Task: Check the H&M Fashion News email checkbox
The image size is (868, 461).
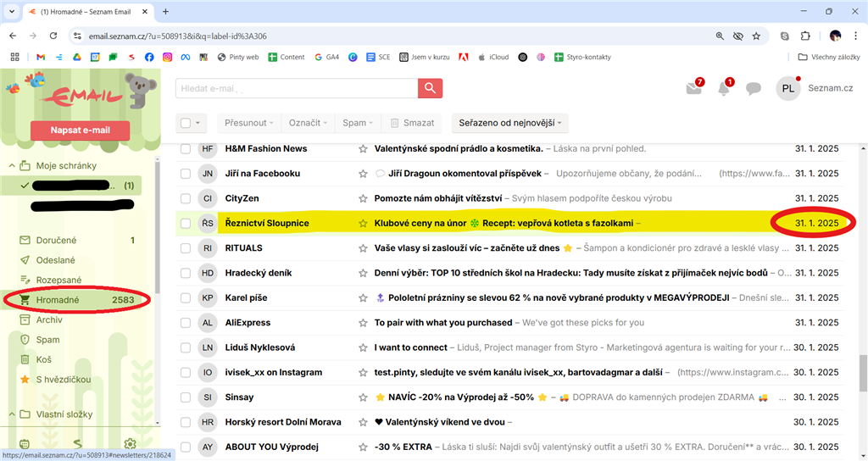Action: point(186,149)
